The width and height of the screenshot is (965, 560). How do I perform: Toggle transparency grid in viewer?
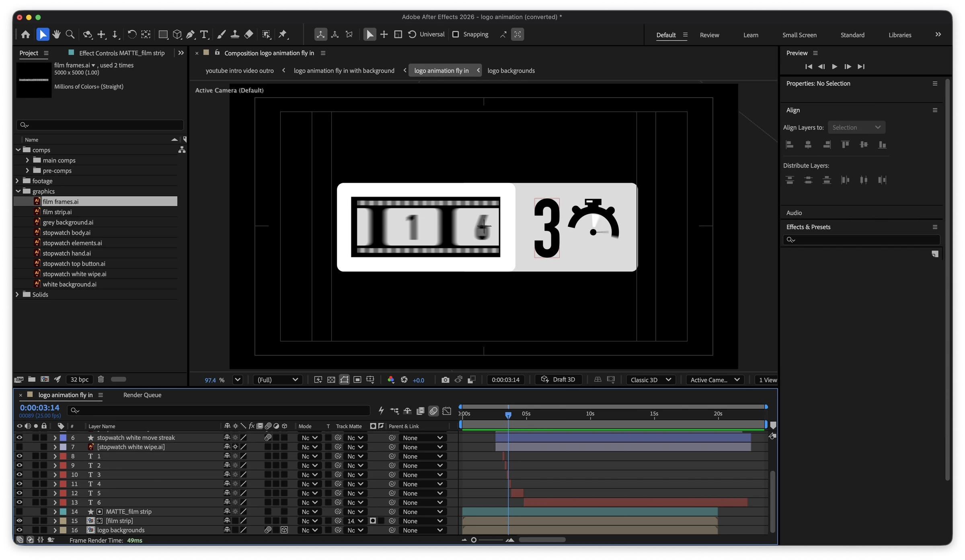[x=331, y=380]
